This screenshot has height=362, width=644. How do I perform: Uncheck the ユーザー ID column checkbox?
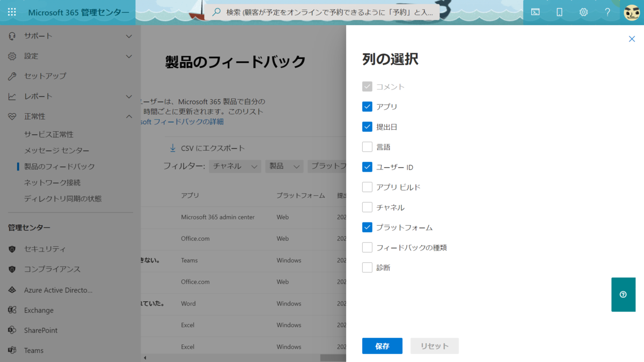(x=367, y=167)
